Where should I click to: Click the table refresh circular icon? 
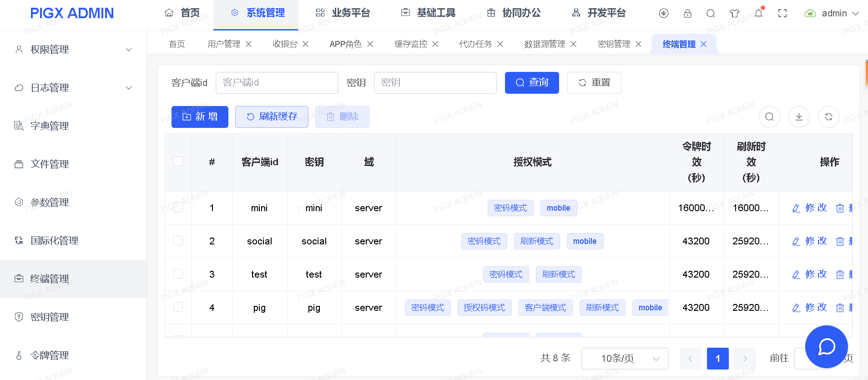[828, 117]
